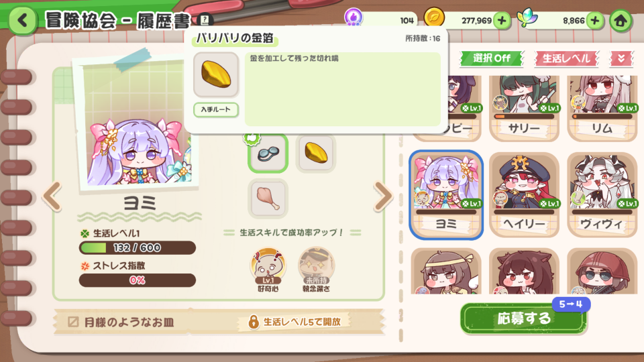This screenshot has height=362, width=644.
Task: Open the 生活レベル sort dropdown
Action: coord(566,58)
